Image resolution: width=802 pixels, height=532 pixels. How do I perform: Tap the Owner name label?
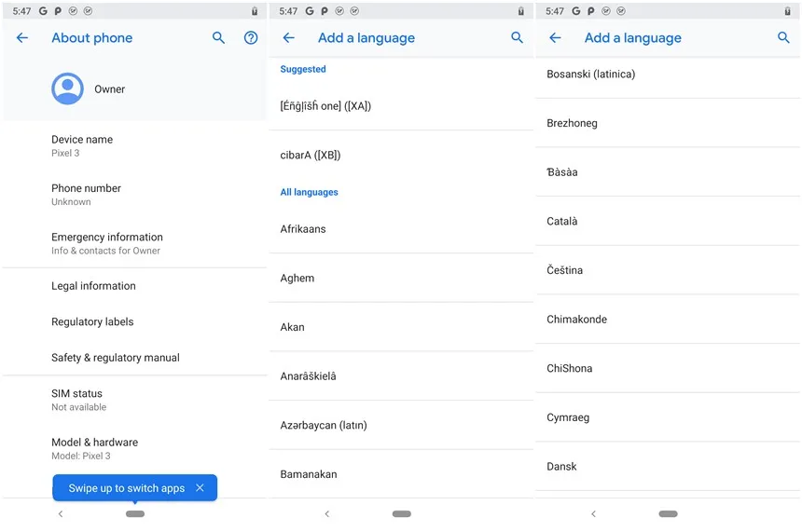coord(109,89)
